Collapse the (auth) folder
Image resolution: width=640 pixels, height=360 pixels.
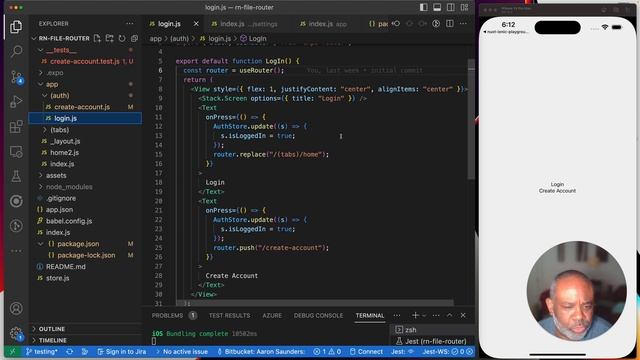click(44, 96)
